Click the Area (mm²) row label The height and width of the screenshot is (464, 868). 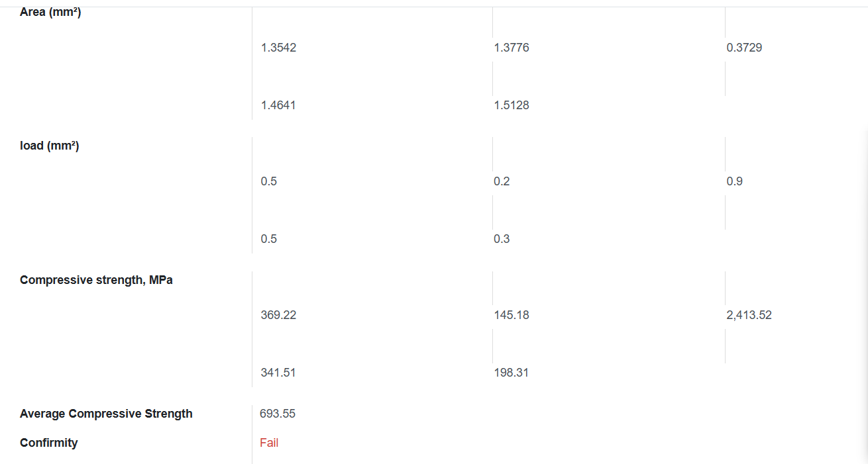(x=50, y=12)
